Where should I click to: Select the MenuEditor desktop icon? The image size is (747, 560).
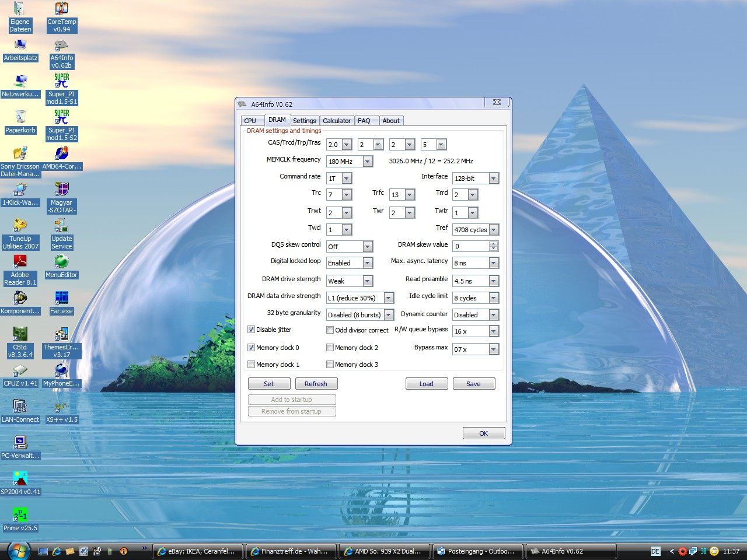tap(62, 267)
